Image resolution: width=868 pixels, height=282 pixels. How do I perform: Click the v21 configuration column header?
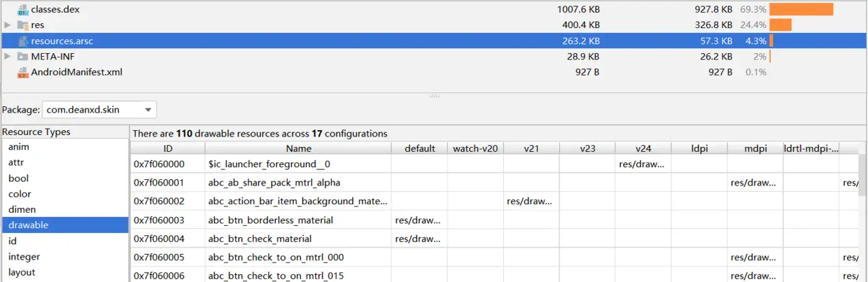pos(531,148)
